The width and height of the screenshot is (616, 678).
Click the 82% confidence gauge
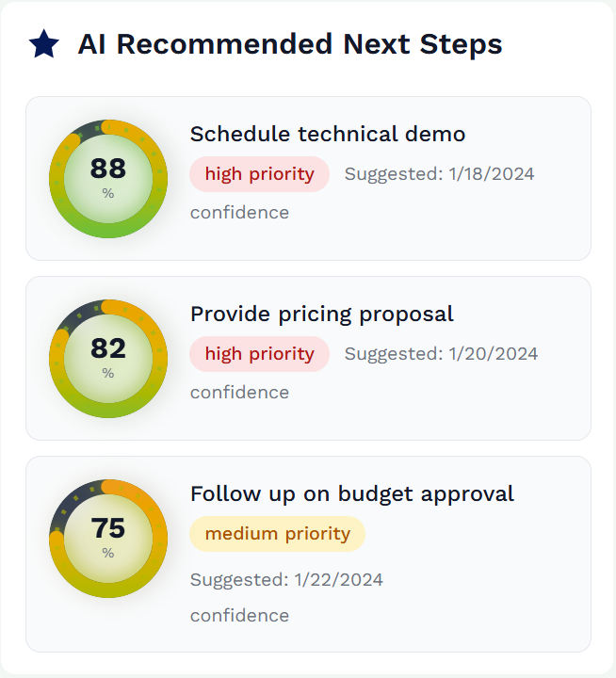[x=108, y=359]
